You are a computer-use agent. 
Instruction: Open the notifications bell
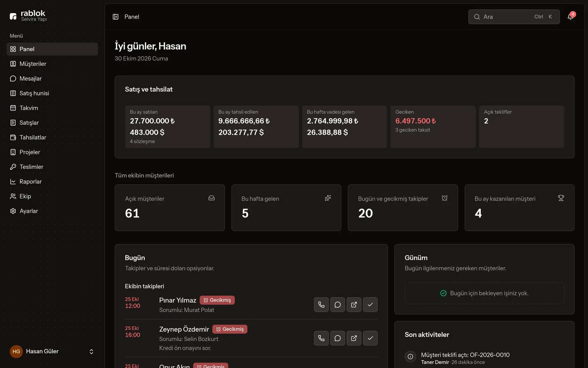point(570,17)
